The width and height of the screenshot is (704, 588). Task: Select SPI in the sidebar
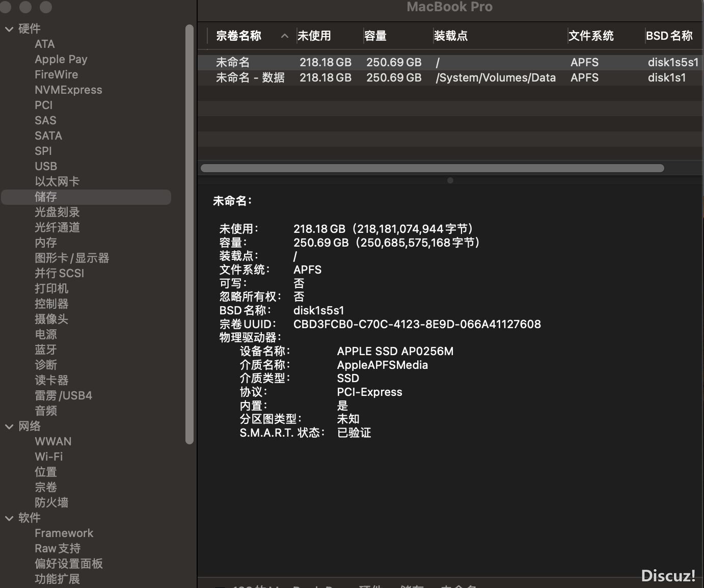coord(43,151)
